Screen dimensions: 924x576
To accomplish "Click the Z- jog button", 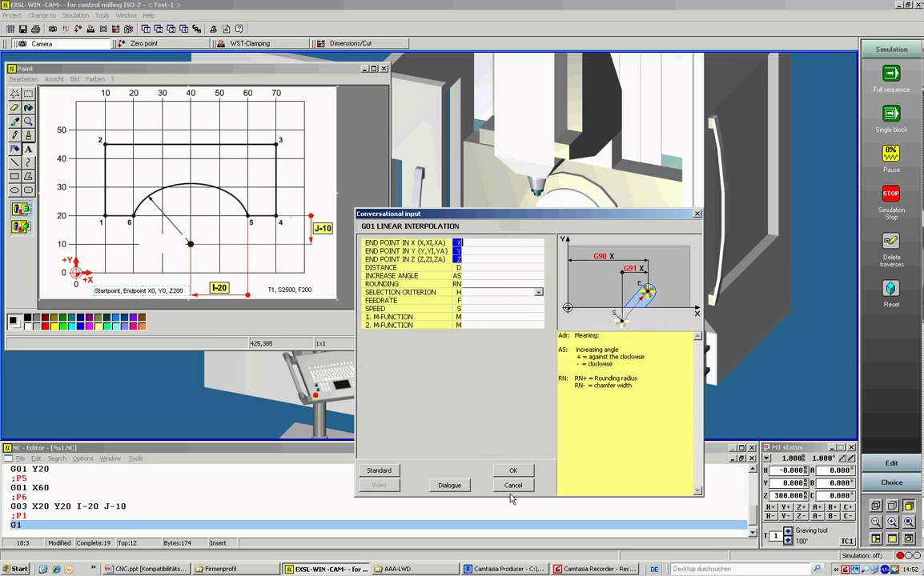I will pyautogui.click(x=801, y=516).
